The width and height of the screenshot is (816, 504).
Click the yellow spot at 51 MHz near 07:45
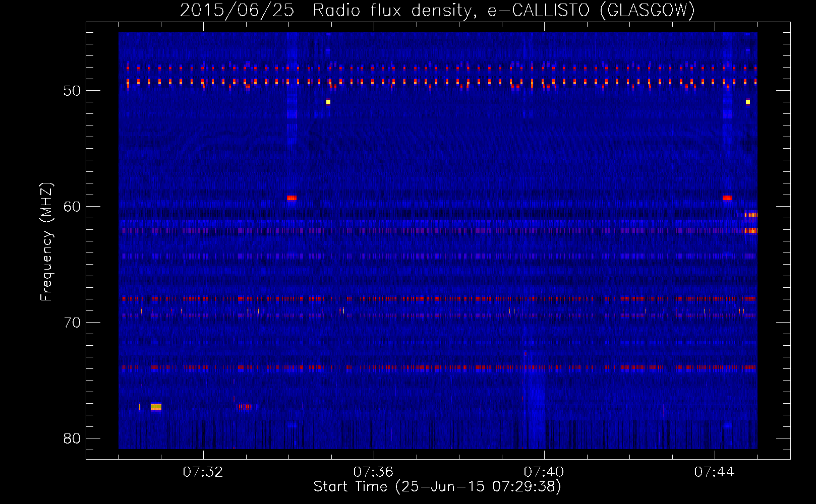coord(748,102)
